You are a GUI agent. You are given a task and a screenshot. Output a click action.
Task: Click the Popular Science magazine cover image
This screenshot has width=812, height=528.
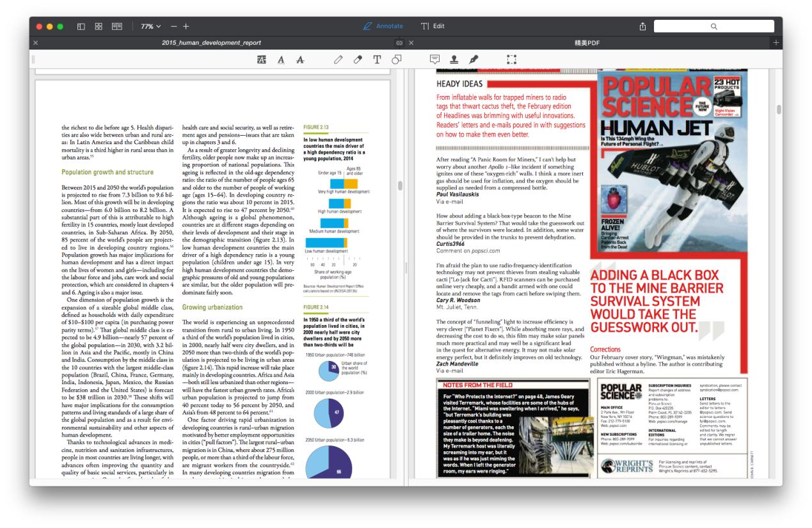pos(673,162)
